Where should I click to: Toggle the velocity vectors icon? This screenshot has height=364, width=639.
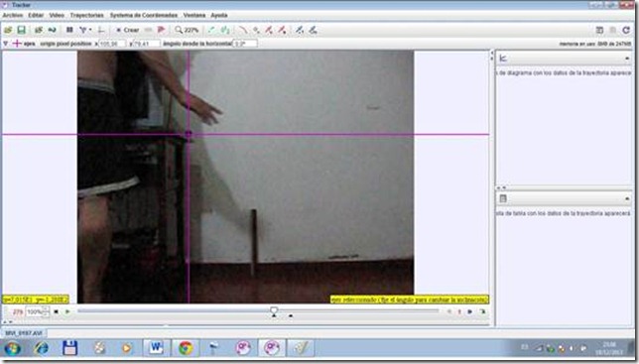269,30
